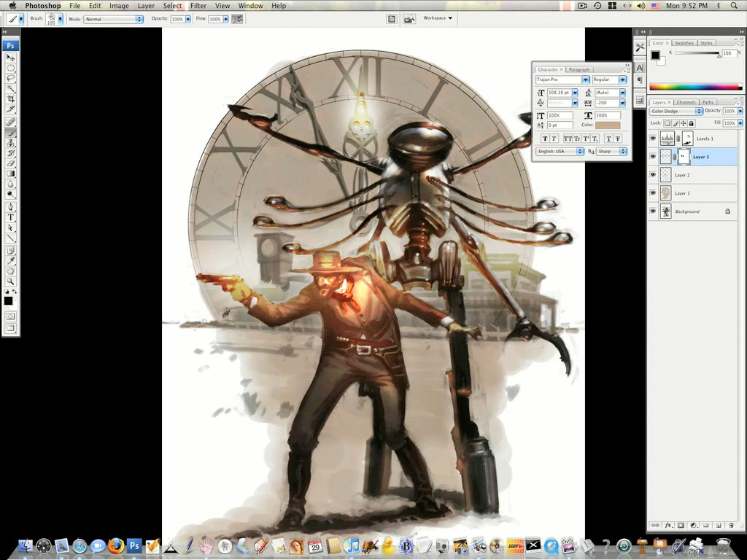This screenshot has height=560, width=747.
Task: Select the Crop tool
Action: (11, 98)
